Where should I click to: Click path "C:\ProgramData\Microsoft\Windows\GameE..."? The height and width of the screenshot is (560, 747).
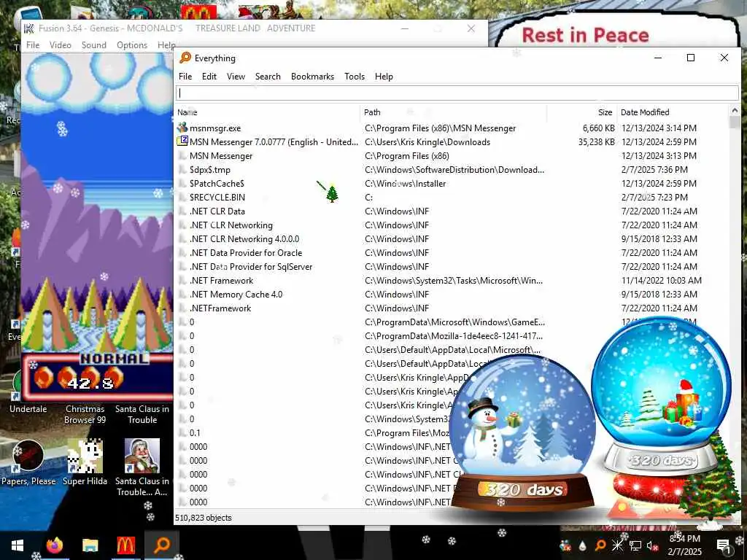(x=454, y=322)
